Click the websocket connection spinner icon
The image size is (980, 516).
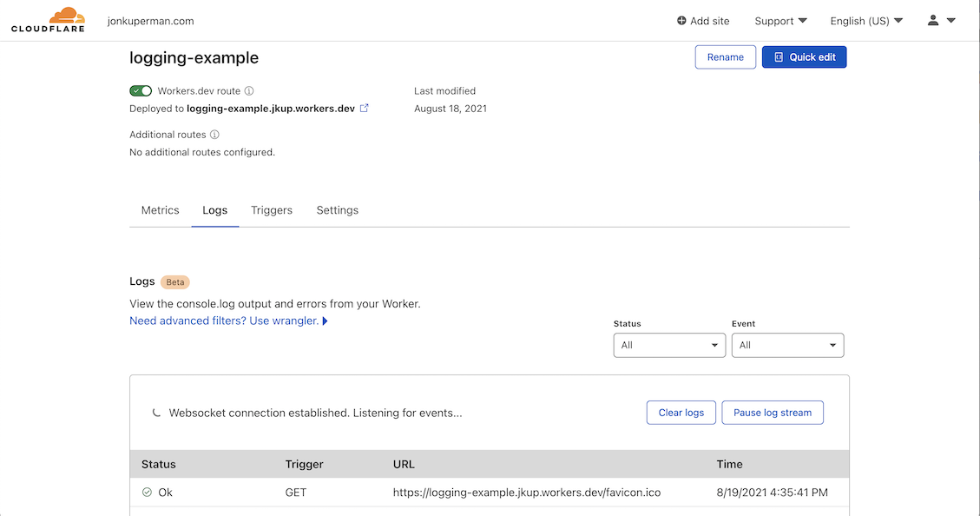(156, 413)
